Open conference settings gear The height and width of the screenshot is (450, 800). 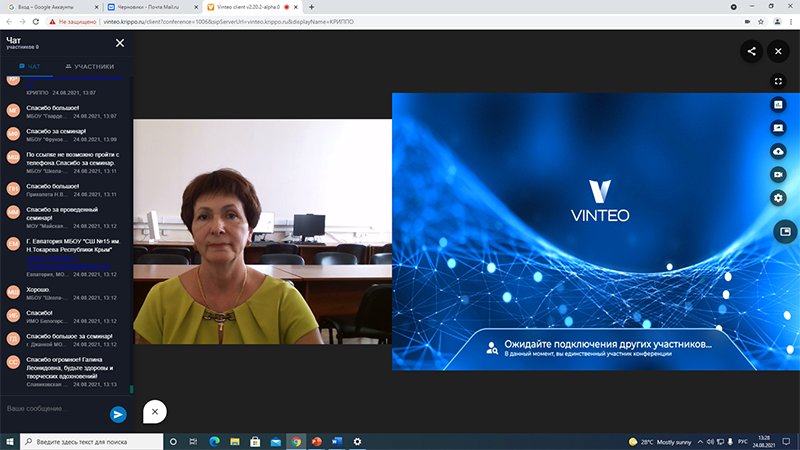click(x=778, y=198)
